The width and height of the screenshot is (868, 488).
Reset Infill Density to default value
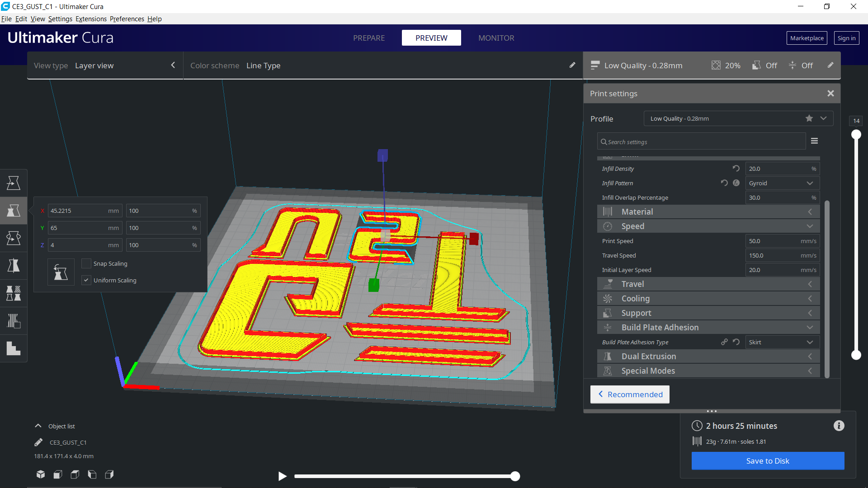736,169
